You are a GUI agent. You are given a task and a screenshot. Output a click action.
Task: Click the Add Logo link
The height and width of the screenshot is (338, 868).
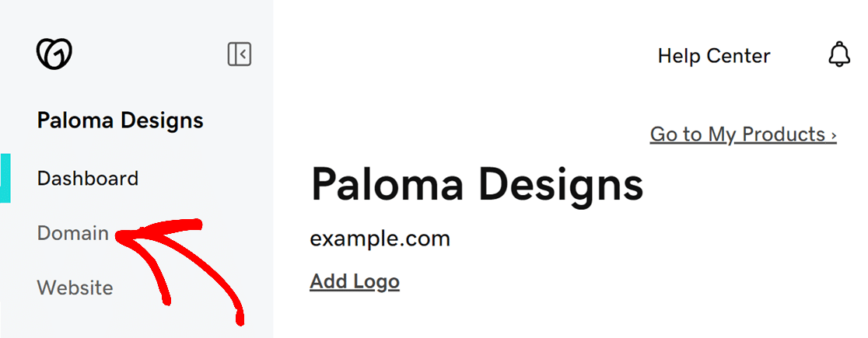355,281
